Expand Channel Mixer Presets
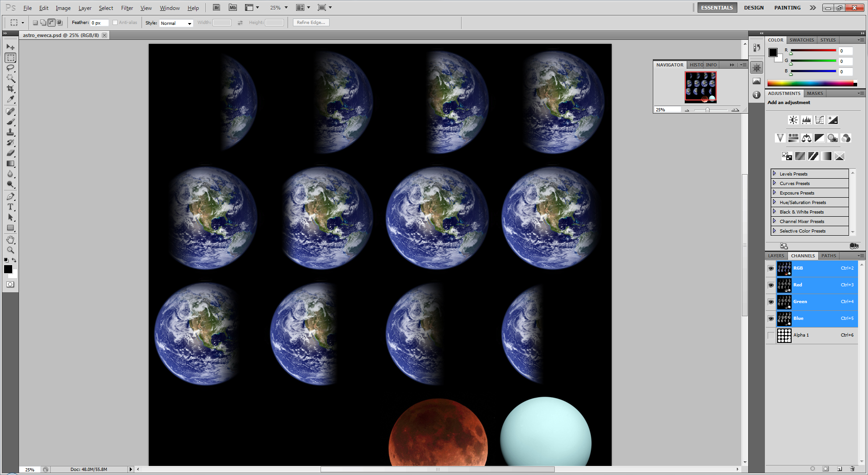Image resolution: width=868 pixels, height=475 pixels. (774, 221)
